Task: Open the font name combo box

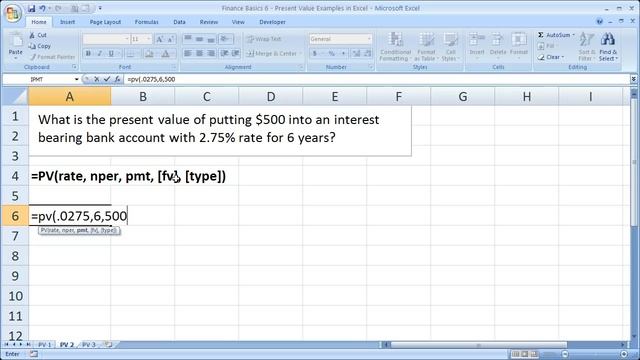Action: [106, 39]
